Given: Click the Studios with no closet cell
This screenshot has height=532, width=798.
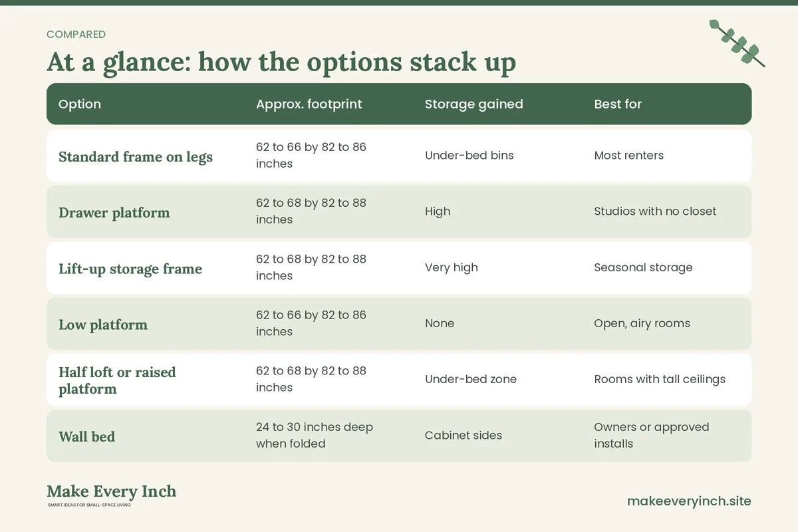Looking at the screenshot, I should tap(655, 211).
